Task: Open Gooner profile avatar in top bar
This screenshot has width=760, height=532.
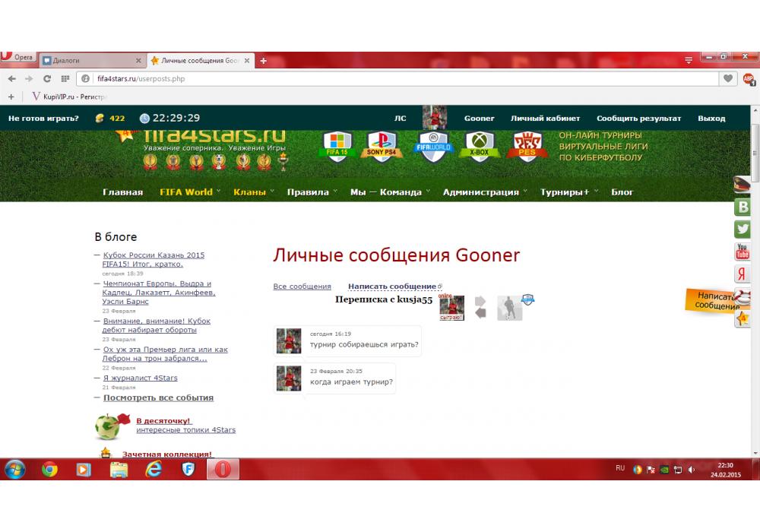Action: [x=434, y=118]
